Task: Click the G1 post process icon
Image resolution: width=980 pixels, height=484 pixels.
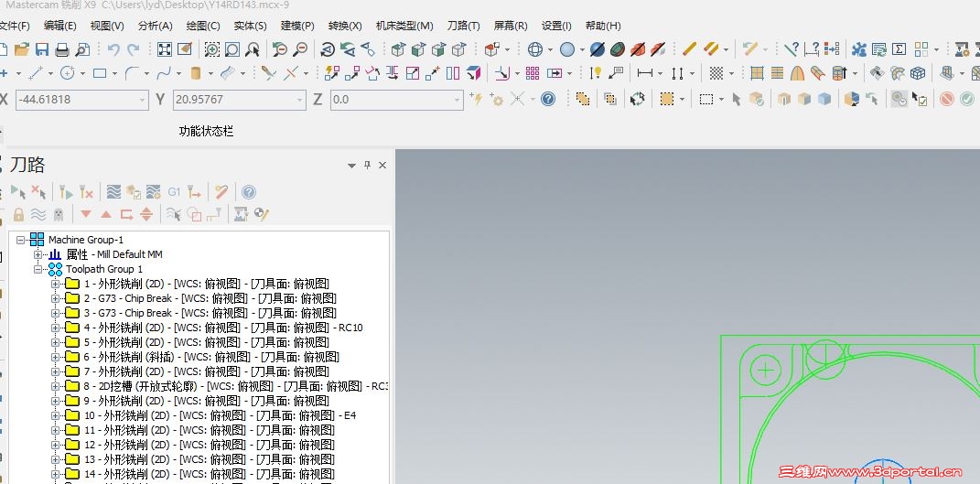Action: (175, 192)
